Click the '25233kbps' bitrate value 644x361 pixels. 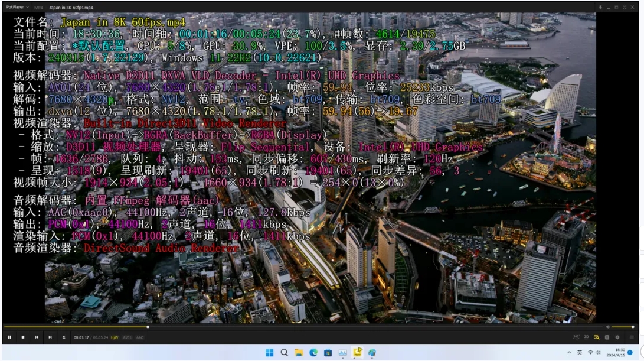click(x=426, y=87)
